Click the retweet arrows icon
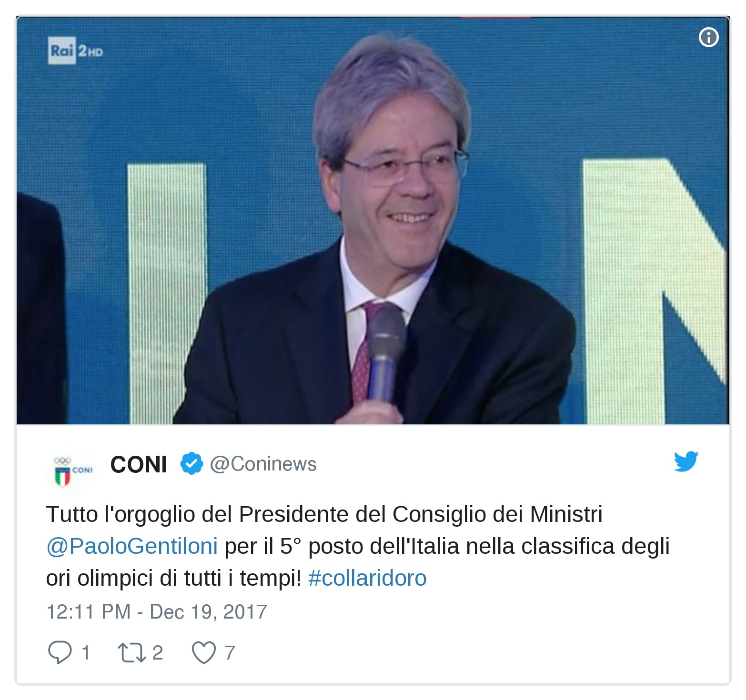This screenshot has height=700, width=746. 132,653
